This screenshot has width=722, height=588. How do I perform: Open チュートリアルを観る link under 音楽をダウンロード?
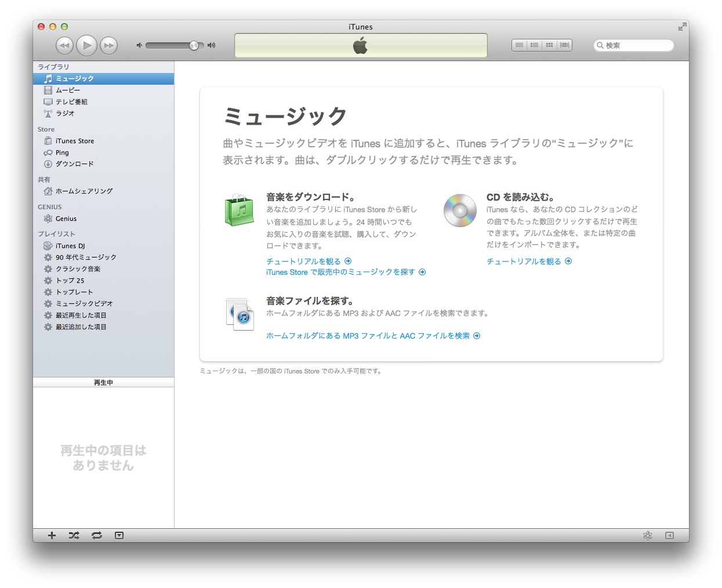click(x=309, y=262)
